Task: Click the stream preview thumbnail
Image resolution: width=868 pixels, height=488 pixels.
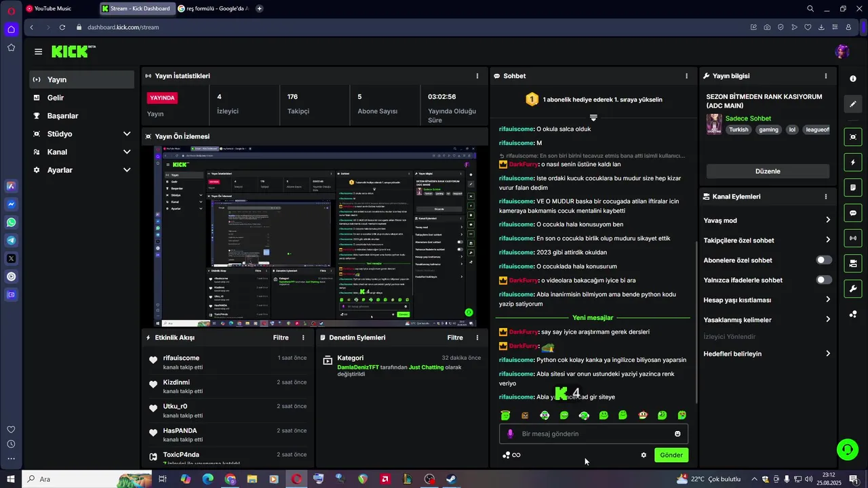Action: [315, 236]
